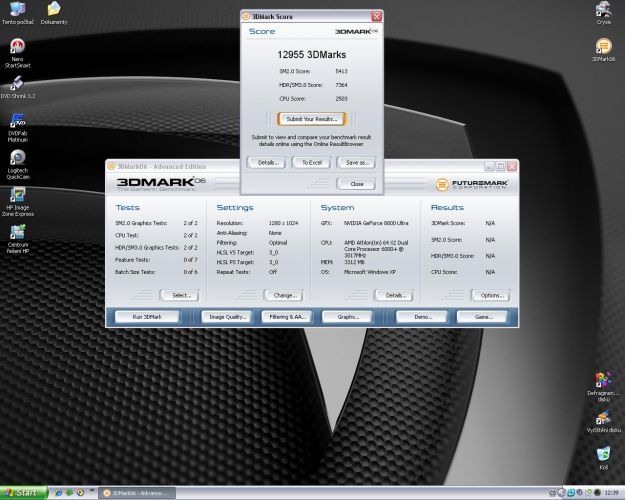Close the 3DMark06 Advanced Edition window
Screen dimensions: 625x500
(512, 166)
